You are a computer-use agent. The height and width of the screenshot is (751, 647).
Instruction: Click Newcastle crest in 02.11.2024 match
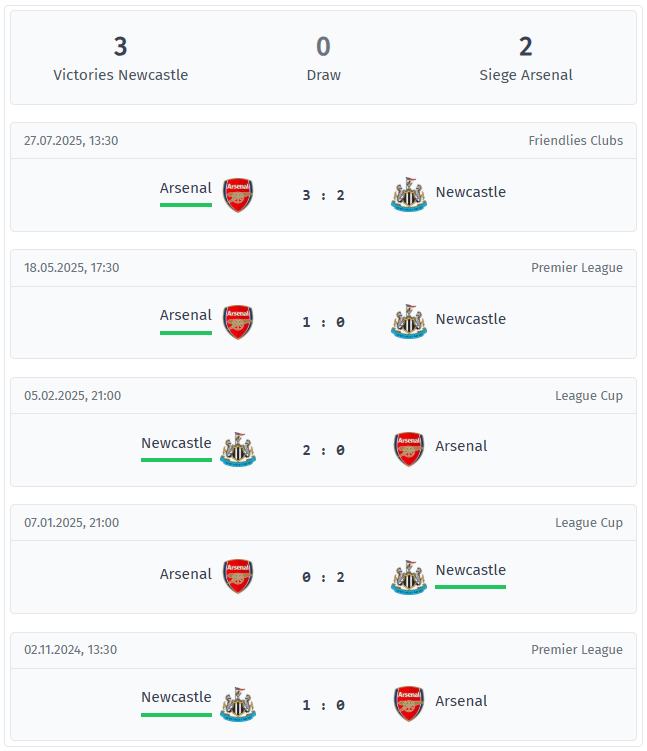238,704
